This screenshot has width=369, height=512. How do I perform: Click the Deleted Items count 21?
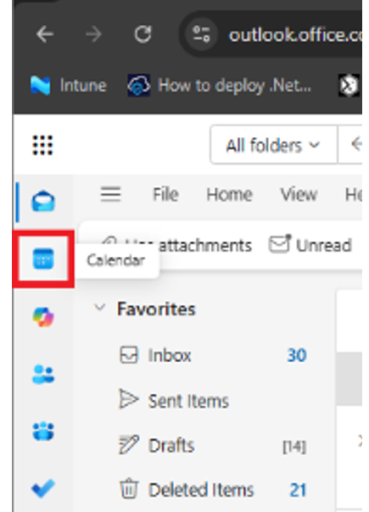pyautogui.click(x=298, y=490)
